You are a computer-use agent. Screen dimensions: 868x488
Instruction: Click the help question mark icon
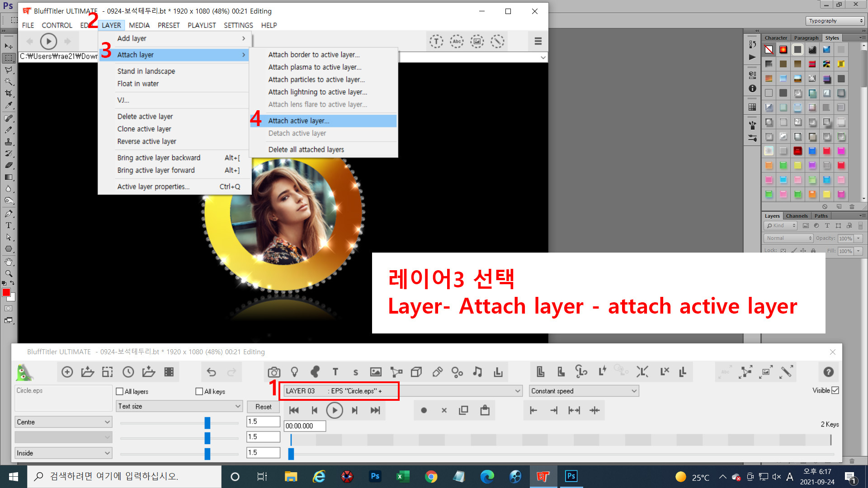(828, 372)
